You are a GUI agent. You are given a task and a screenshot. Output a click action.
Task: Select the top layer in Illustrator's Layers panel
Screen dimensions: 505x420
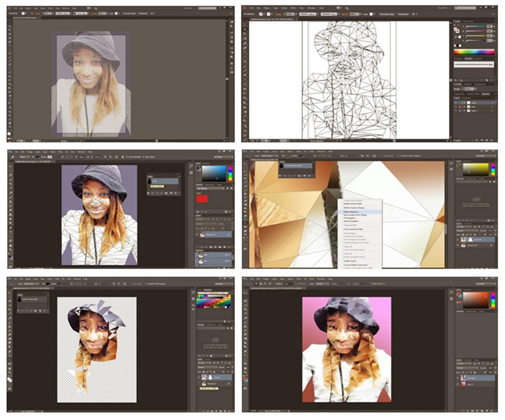476,103
